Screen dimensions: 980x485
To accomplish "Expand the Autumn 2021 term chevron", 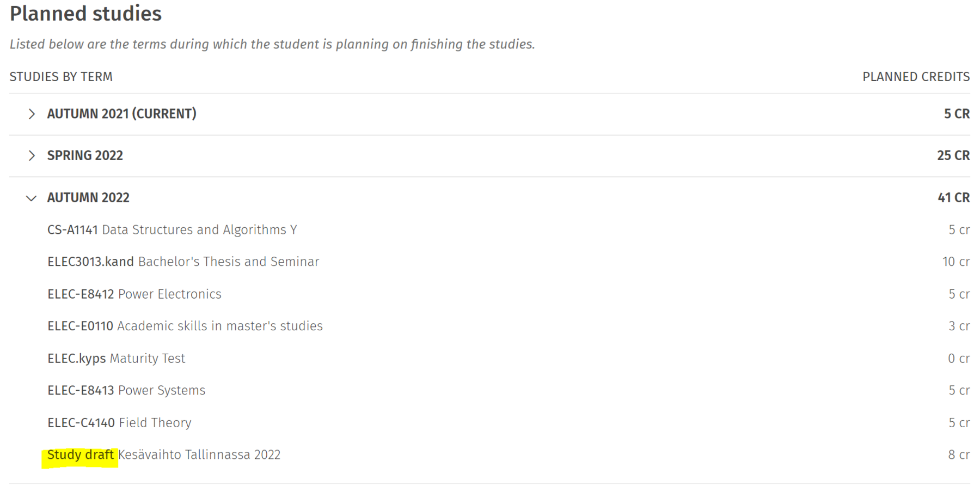I will click(32, 114).
